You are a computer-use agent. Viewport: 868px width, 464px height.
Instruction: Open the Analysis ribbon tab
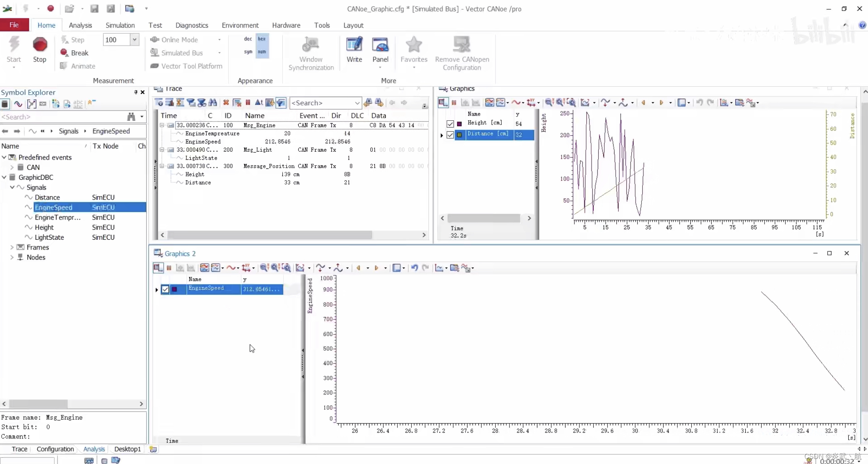click(80, 25)
